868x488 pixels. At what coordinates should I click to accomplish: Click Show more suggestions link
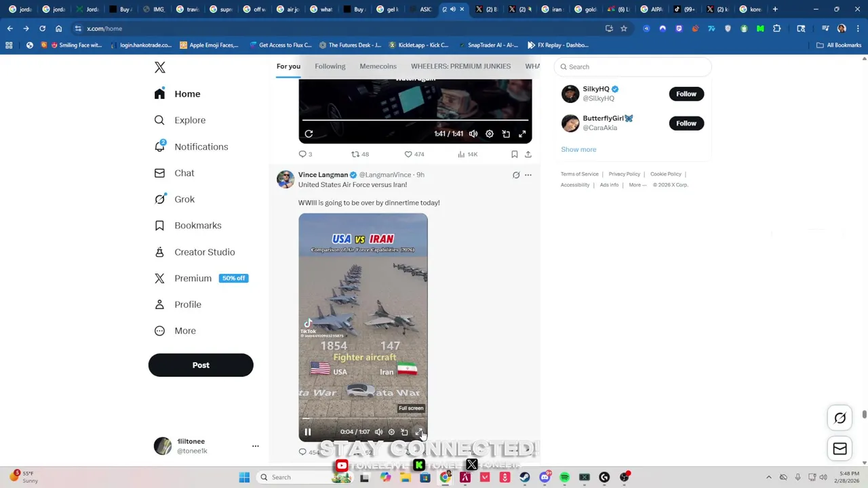(x=578, y=149)
